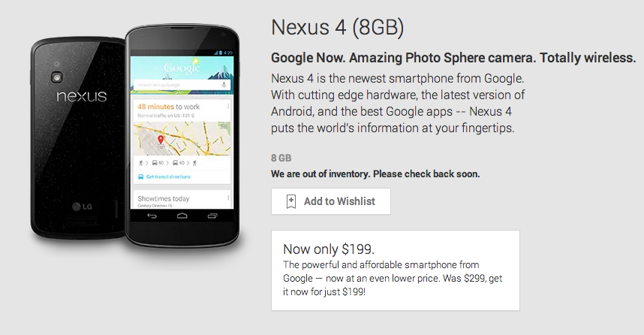Viewport: 644px width, 335px height.
Task: Open the overflow menu on the 48 minutes card
Action: point(228,106)
